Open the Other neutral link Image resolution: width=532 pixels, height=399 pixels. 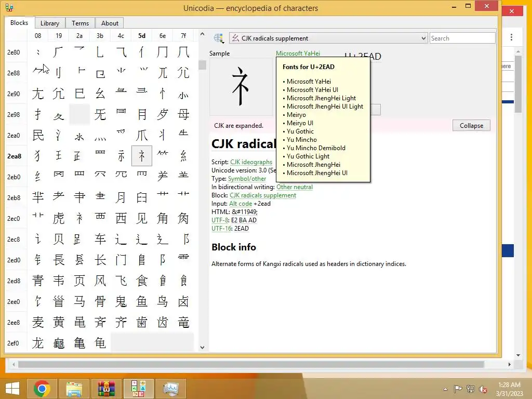(295, 187)
